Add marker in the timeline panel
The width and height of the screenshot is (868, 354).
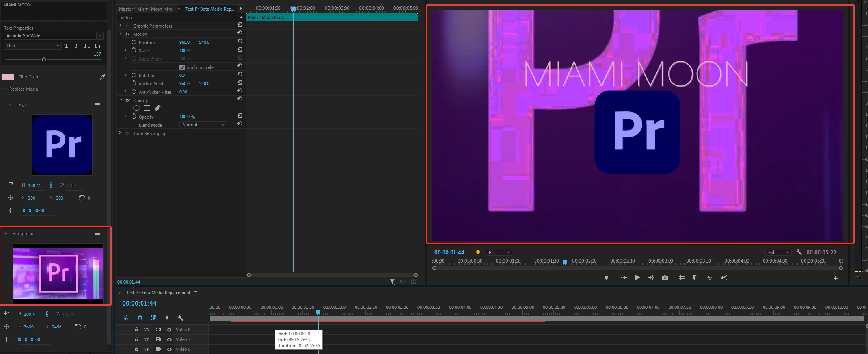[x=167, y=318]
